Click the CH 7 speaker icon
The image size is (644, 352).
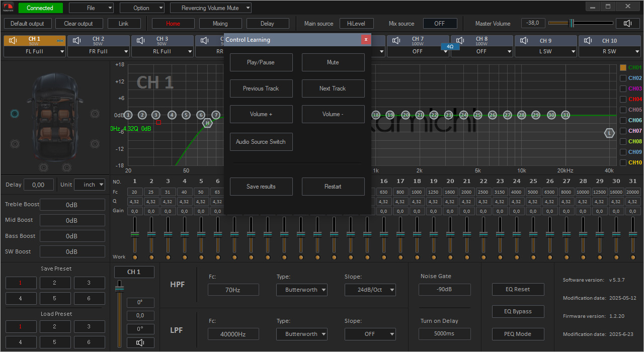(x=397, y=41)
